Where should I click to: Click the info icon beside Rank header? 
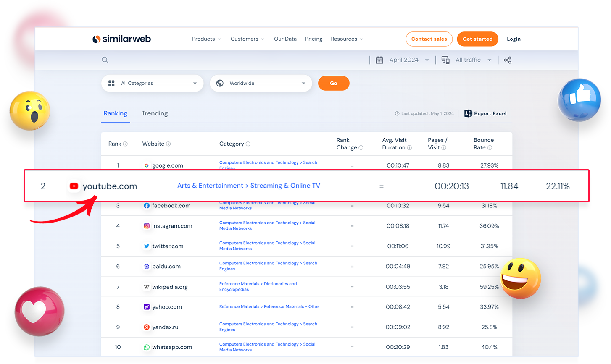125,144
